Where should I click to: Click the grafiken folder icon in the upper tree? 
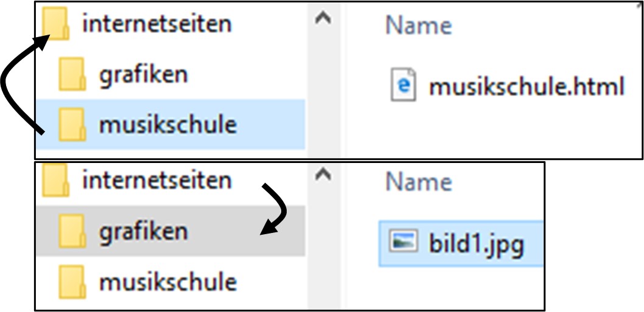coord(71,75)
